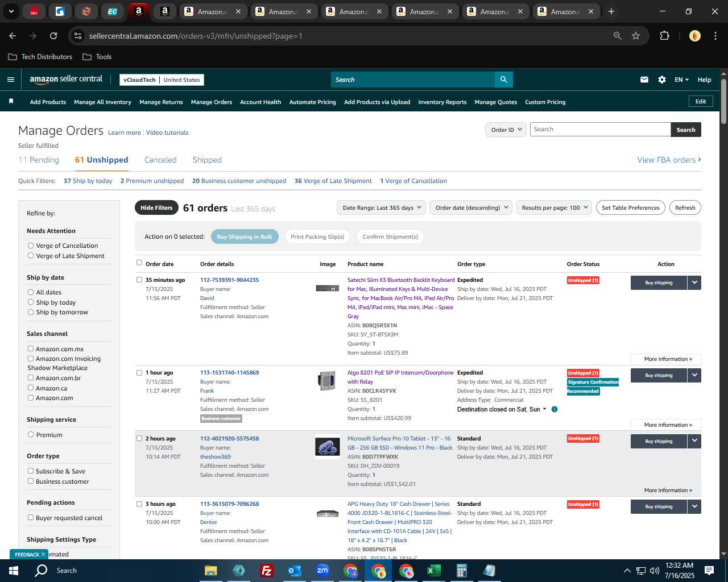
Task: Click the Microsoft Surface Pro product thumbnail
Action: click(x=328, y=447)
